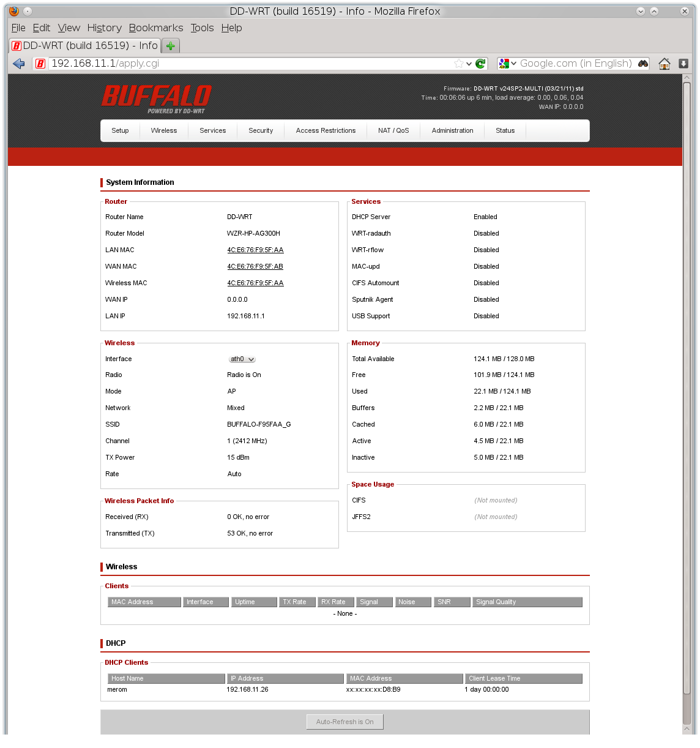Go back with the blue arrow
The height and width of the screenshot is (748, 700).
[18, 64]
